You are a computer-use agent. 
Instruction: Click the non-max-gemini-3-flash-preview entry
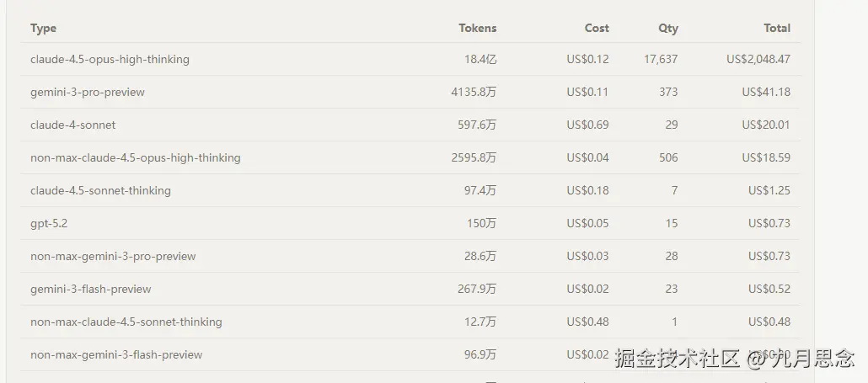116,355
